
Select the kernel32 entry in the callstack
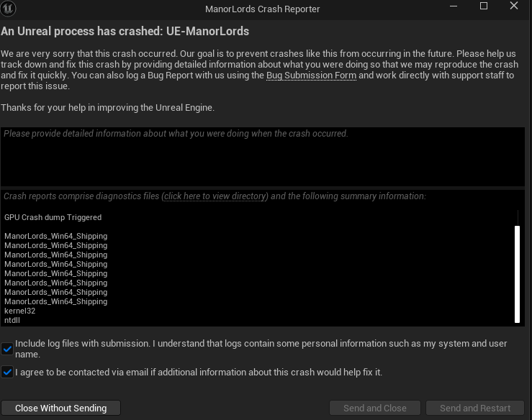(19, 311)
